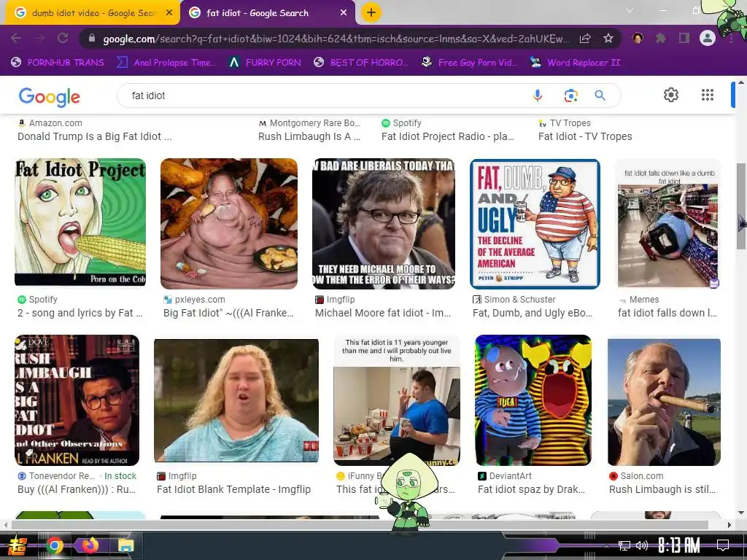Open 'Fat Idiot Project Radio' Spotify link

447,136
